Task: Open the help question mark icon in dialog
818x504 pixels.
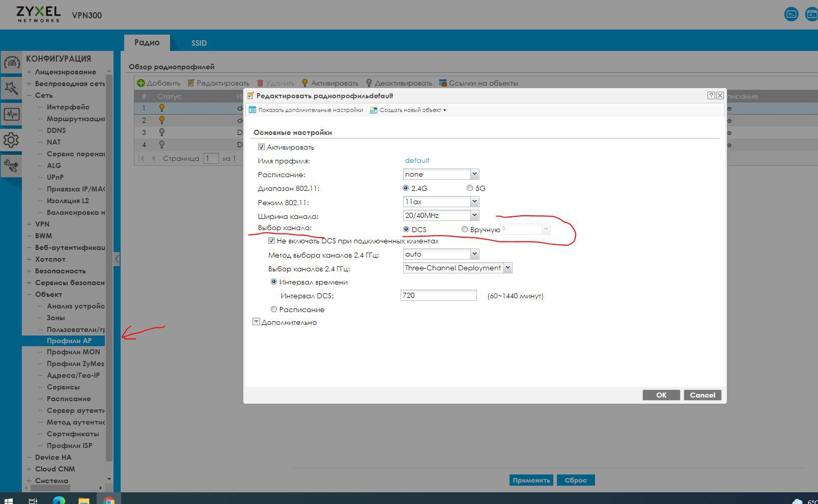Action: 711,96
